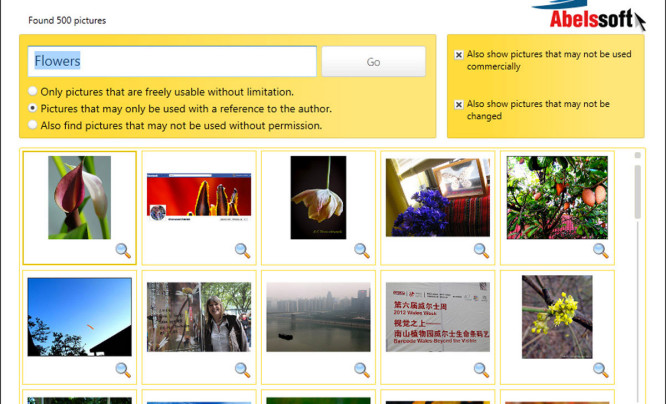The width and height of the screenshot is (666, 404).
Task: Toggle 'may not be used commercially' checkbox
Action: [459, 55]
